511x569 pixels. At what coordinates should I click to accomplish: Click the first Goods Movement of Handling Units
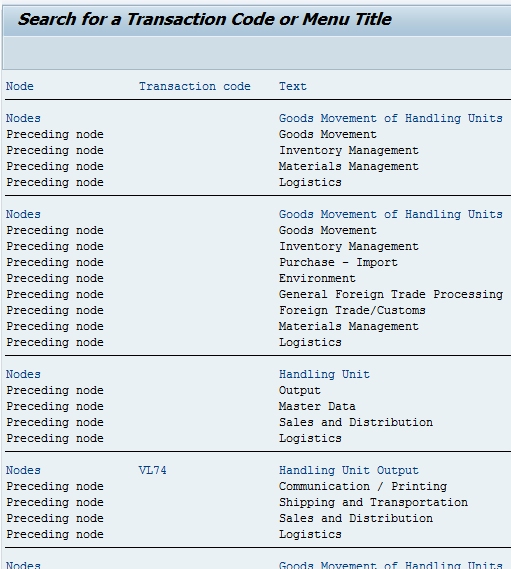click(391, 118)
